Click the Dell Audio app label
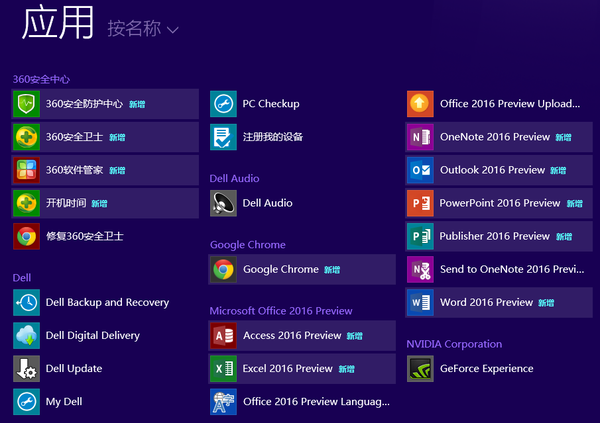Image resolution: width=600 pixels, height=423 pixels. pos(267,203)
